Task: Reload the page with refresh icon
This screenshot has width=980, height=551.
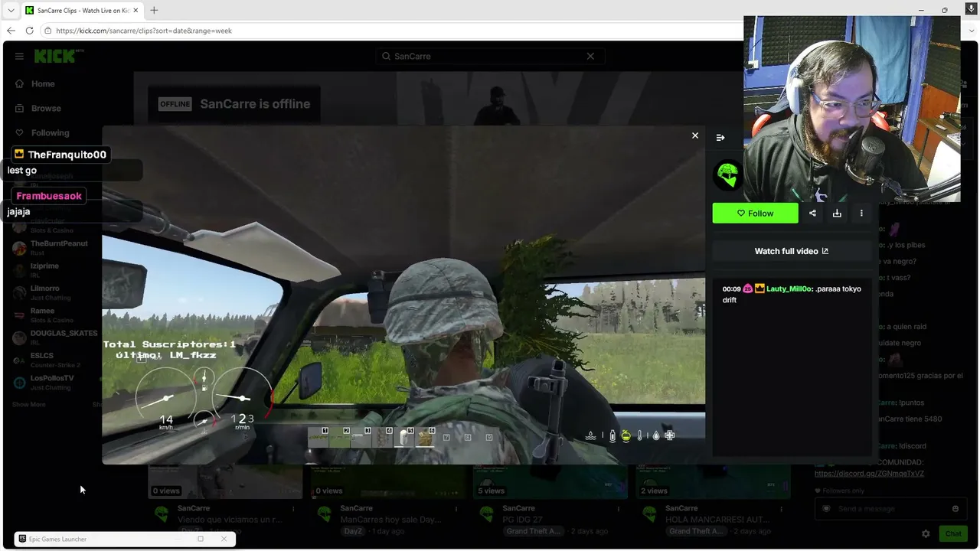Action: click(x=29, y=31)
